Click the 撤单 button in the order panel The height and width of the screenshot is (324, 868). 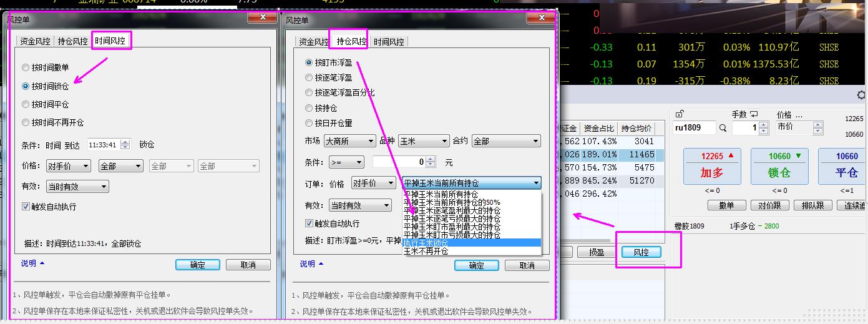726,205
